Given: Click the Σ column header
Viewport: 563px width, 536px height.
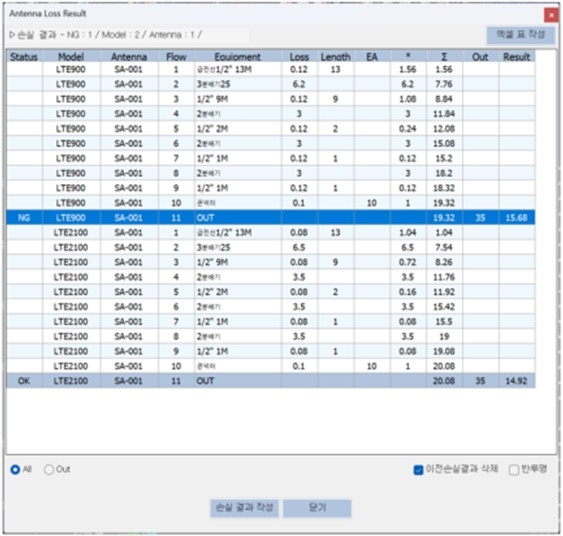Looking at the screenshot, I should 444,57.
